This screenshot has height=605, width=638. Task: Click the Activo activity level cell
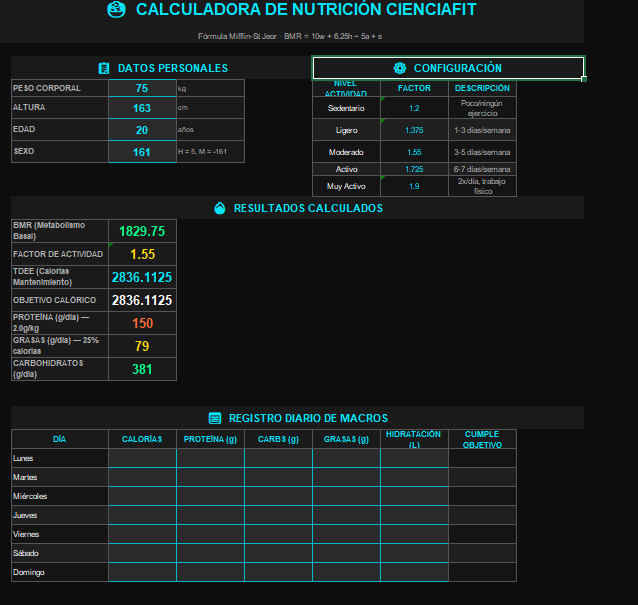point(346,169)
